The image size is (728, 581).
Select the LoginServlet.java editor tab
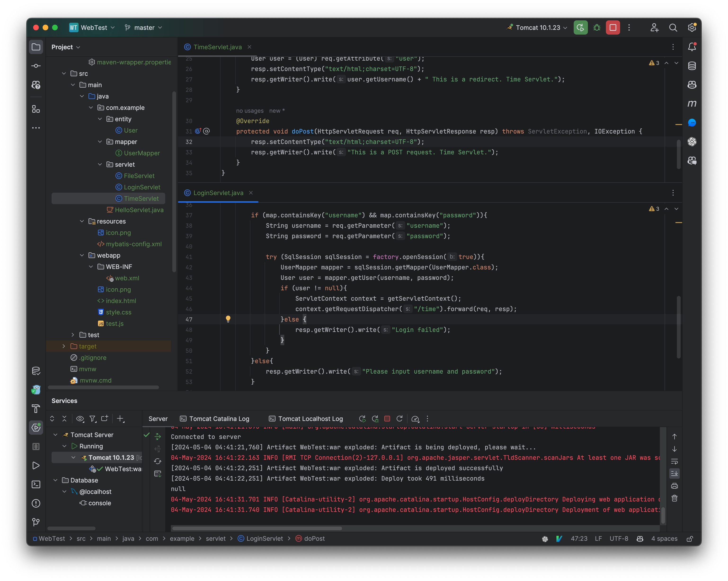pos(218,193)
